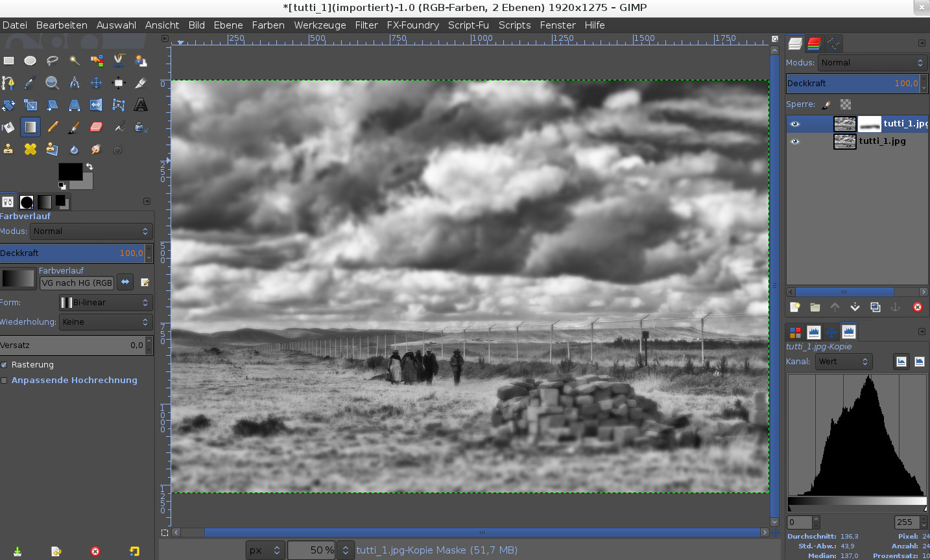
Task: Select the Ellipse Select tool
Action: click(30, 61)
